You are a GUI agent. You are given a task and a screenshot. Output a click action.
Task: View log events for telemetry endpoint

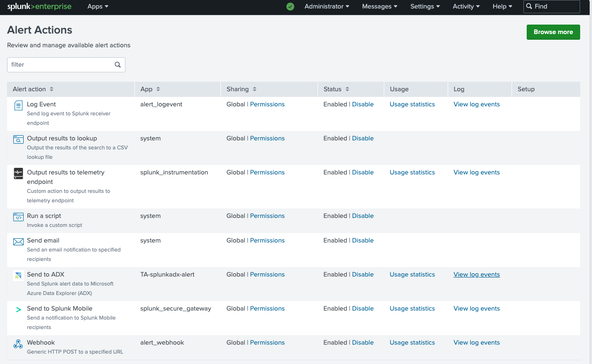click(477, 173)
